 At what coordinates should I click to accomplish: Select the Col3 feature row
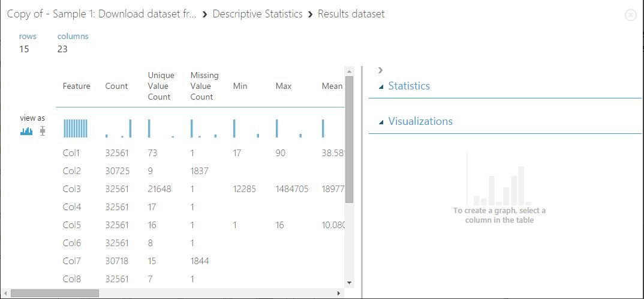(x=71, y=189)
